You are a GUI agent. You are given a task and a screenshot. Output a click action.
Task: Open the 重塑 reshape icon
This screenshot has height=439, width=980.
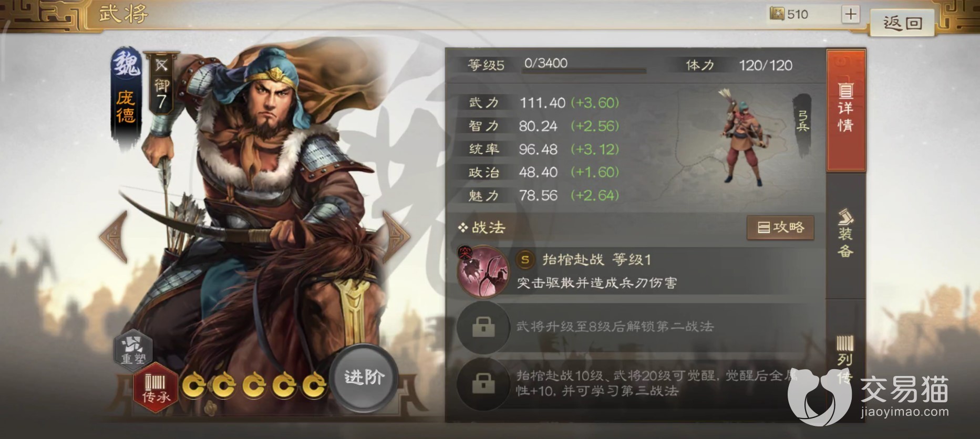(x=133, y=349)
